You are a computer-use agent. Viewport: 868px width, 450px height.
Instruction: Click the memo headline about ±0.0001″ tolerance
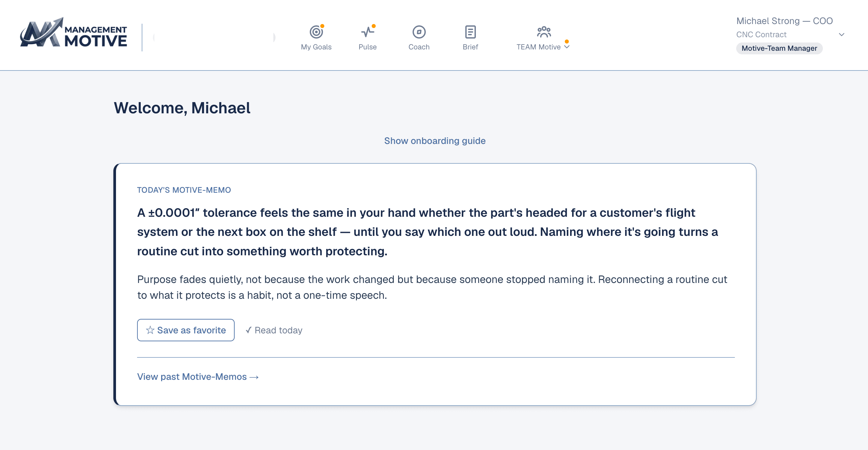click(427, 232)
